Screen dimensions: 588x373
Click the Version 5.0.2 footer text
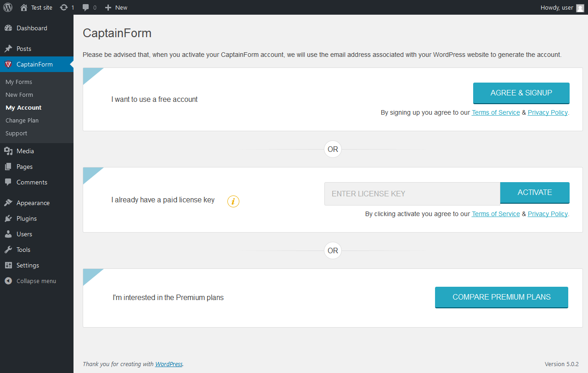point(562,364)
